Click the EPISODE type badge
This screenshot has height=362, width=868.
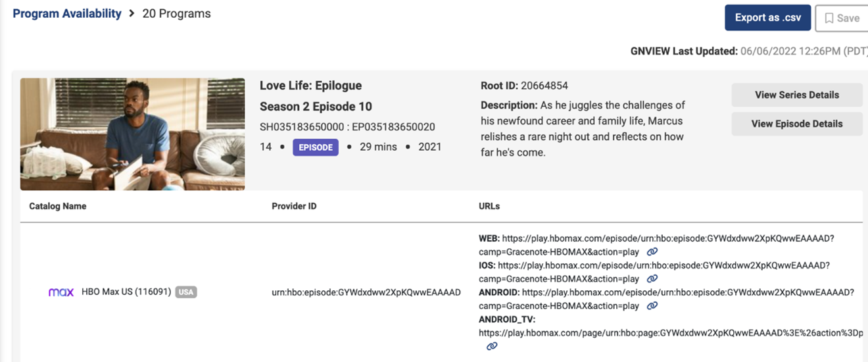pos(316,147)
